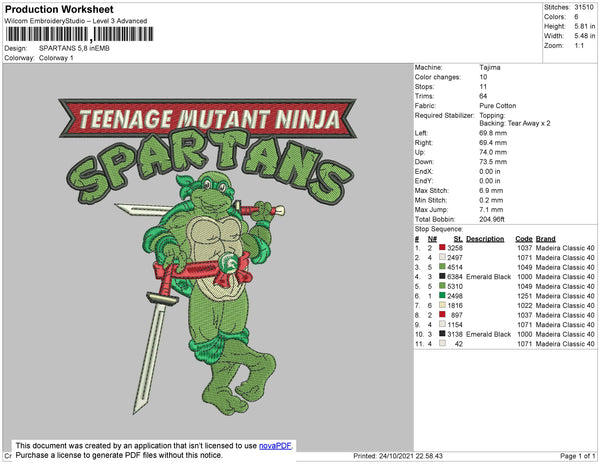Click 'Emerald Black' description in stop row 10

coord(488,334)
